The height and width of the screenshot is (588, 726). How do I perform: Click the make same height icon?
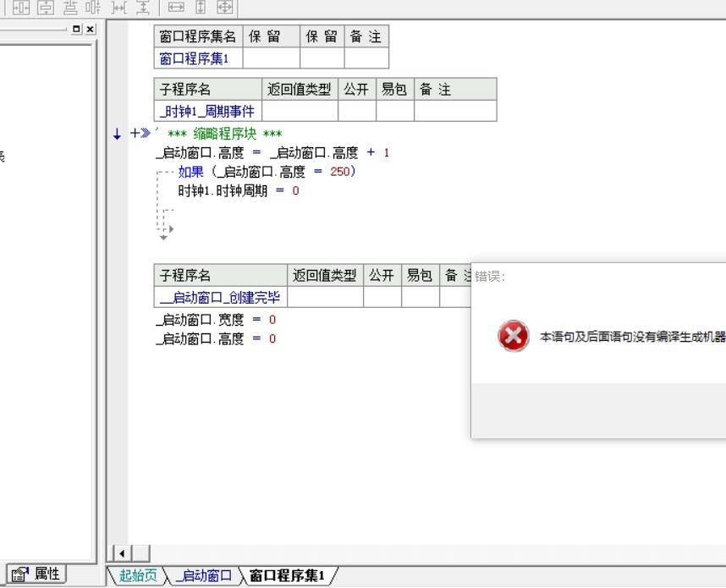(x=201, y=7)
